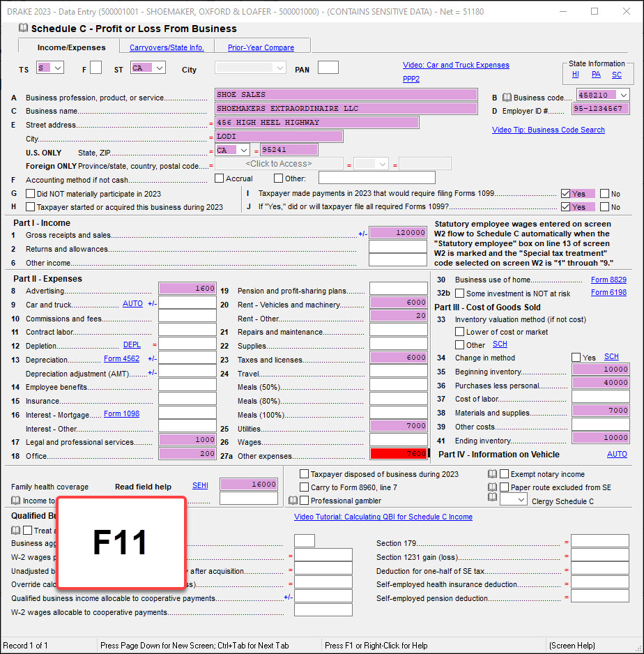Viewport: 644px width, 654px height.
Task: Click the PAN input box
Action: point(328,68)
